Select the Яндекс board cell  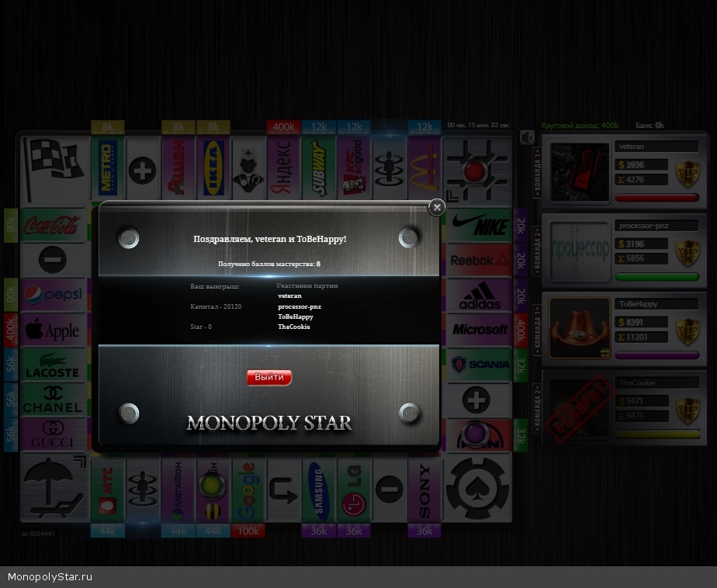[283, 168]
